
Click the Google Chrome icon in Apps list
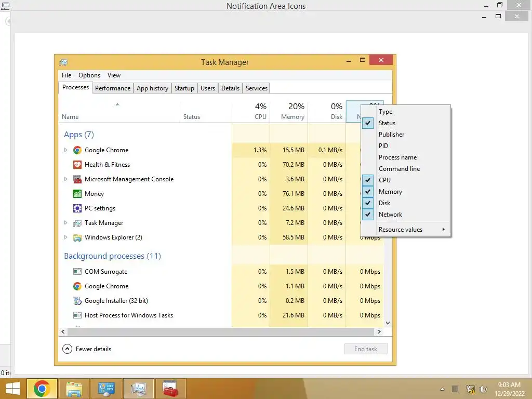click(77, 150)
